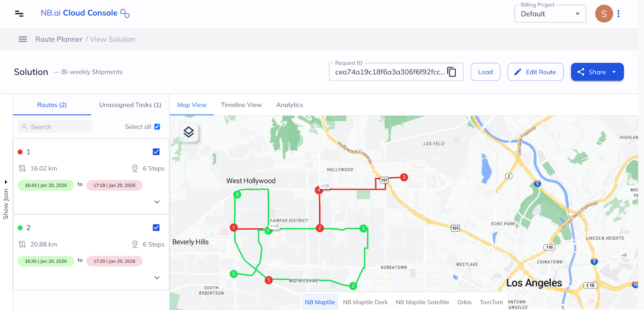This screenshot has height=310, width=644.
Task: Expand route 2 details chevron
Action: [157, 278]
